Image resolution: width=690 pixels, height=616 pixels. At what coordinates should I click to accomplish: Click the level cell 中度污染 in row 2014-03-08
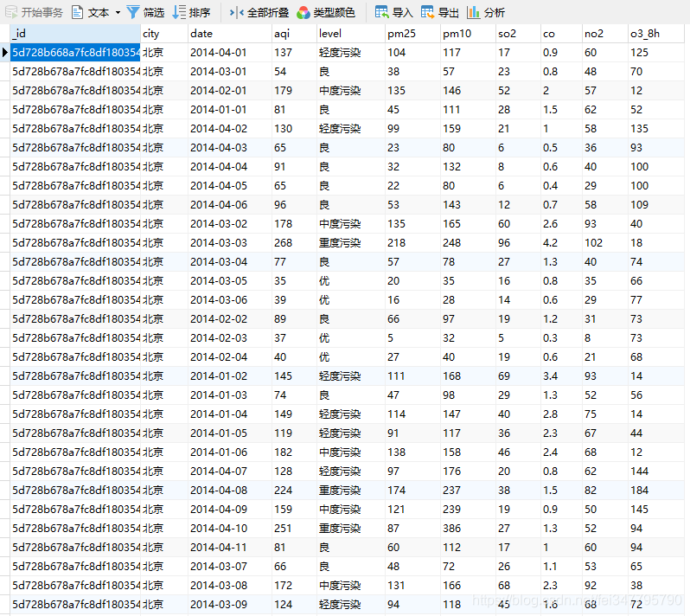click(x=351, y=586)
